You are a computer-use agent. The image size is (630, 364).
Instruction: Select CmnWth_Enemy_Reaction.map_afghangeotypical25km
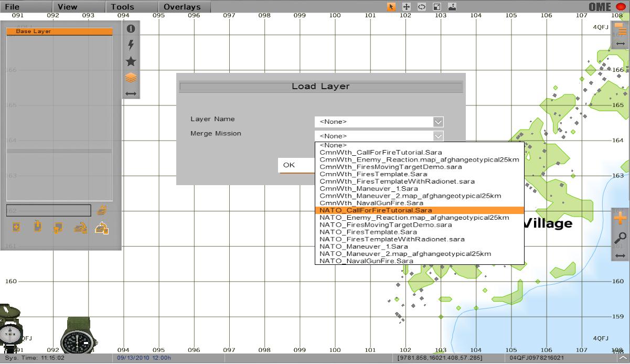(420, 159)
